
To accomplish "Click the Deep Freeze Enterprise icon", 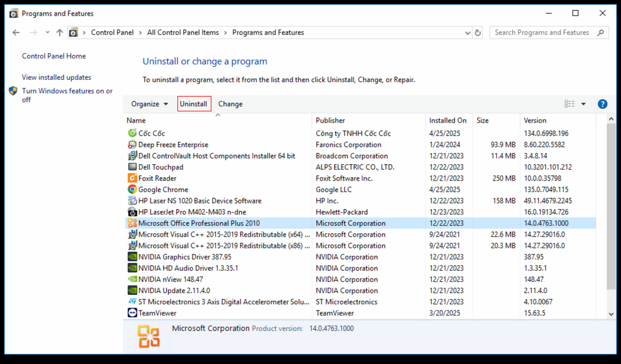I will (132, 145).
